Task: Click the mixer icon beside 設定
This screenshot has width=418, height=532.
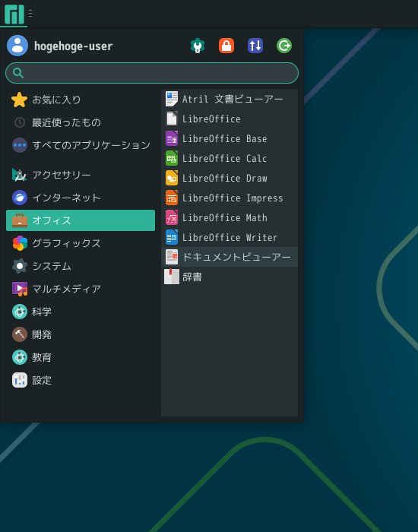Action: click(x=20, y=380)
